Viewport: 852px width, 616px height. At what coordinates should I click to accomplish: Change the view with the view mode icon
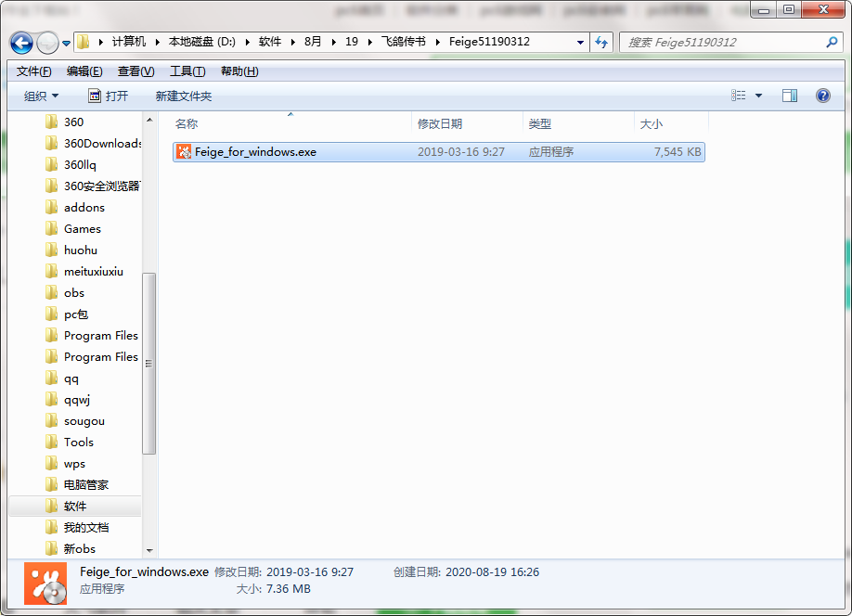click(x=738, y=96)
